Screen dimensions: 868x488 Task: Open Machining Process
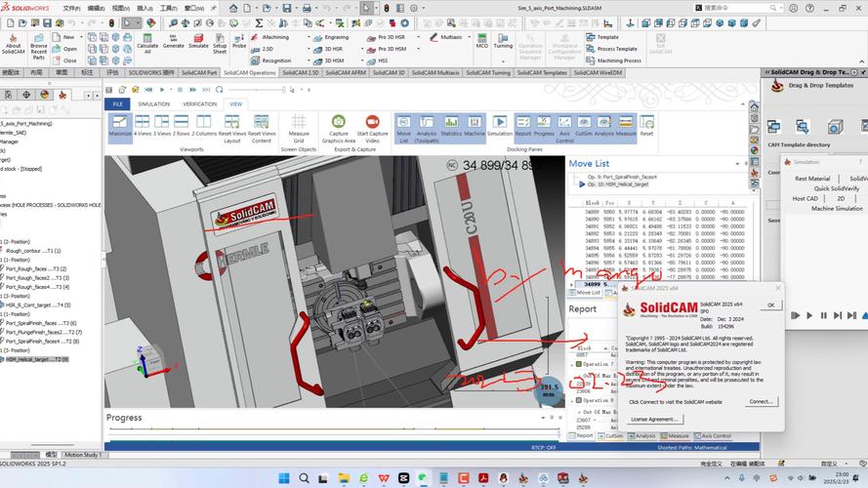(613, 61)
